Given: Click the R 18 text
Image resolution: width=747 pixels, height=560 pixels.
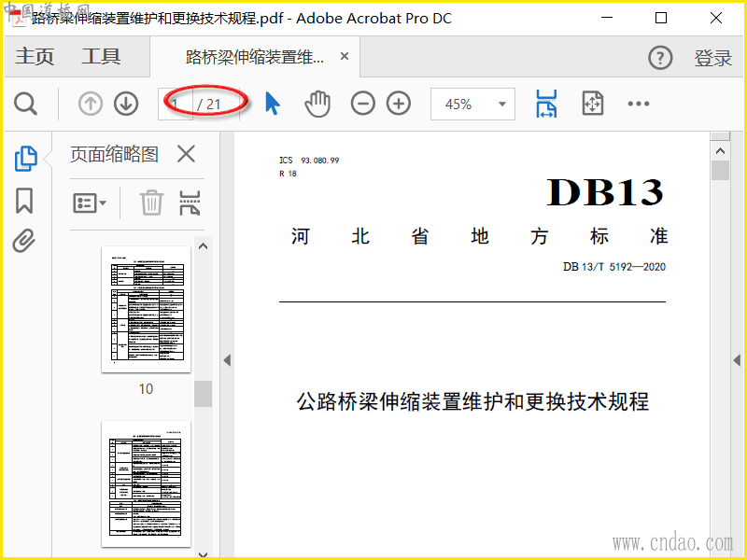Looking at the screenshot, I should tap(288, 174).
